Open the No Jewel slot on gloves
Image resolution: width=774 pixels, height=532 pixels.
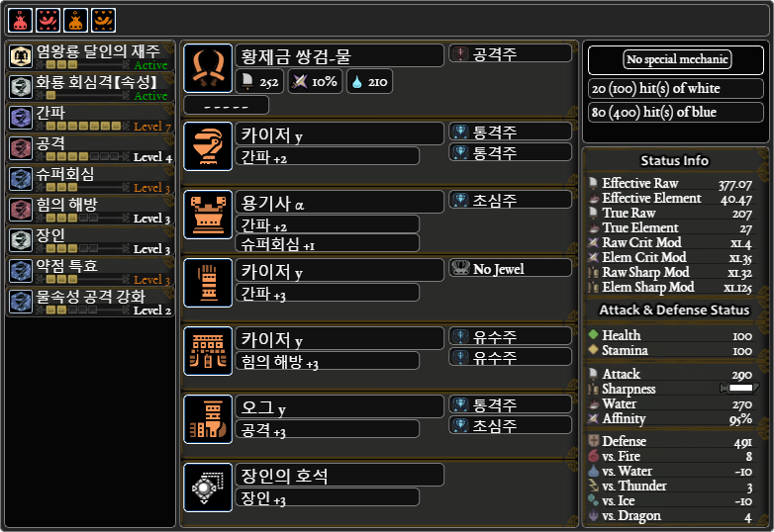[x=511, y=268]
